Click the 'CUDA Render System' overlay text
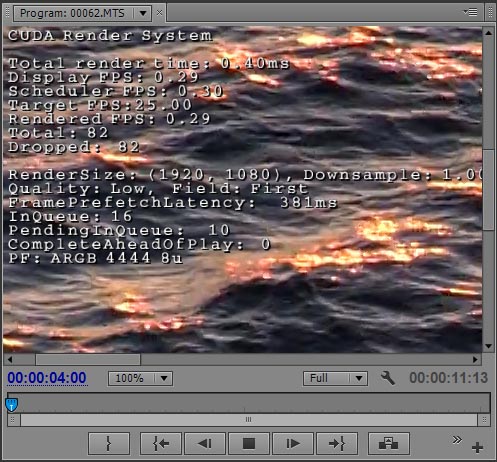Image resolution: width=497 pixels, height=462 pixels. [x=110, y=36]
